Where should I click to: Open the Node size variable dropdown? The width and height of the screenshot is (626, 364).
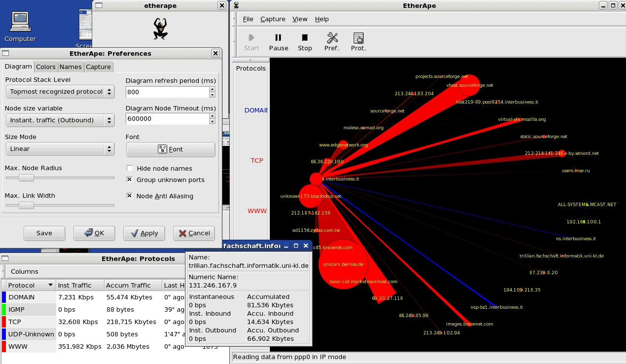coord(60,120)
